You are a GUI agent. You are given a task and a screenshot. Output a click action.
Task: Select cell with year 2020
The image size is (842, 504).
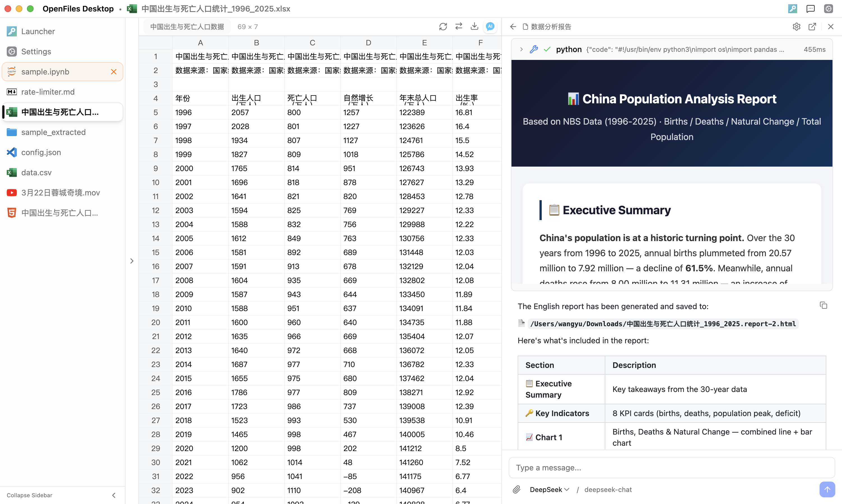(200, 448)
